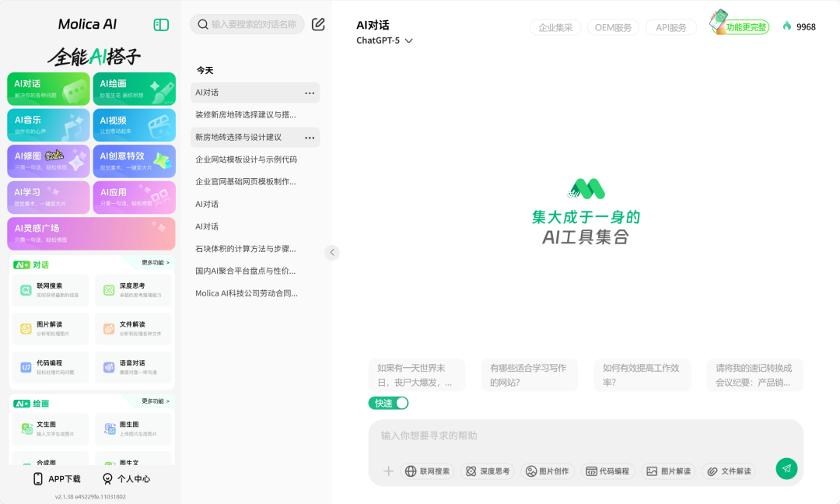
Task: Open APP下载 at the sidebar bottom
Action: click(x=58, y=479)
